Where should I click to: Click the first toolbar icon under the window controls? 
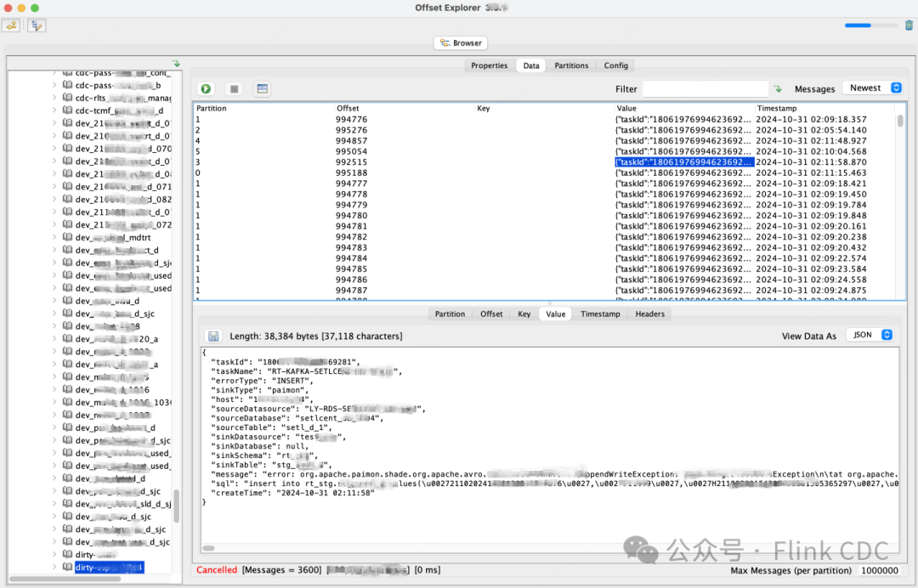click(11, 25)
